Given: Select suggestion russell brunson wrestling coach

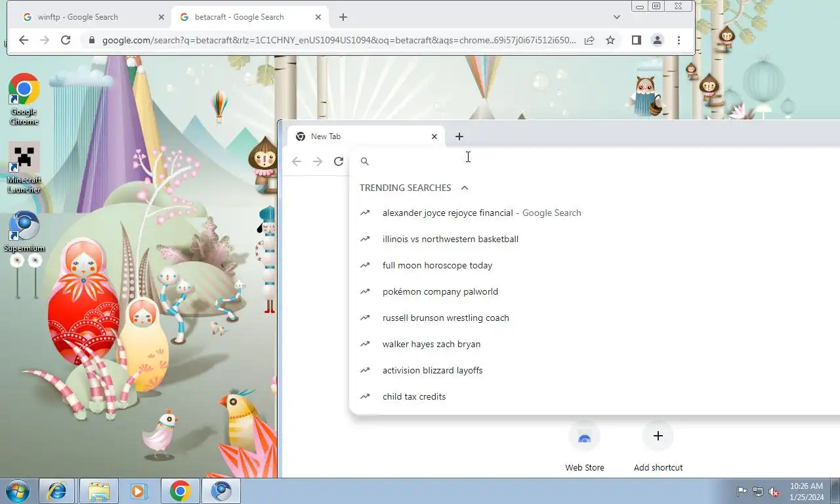Looking at the screenshot, I should coord(595,318).
